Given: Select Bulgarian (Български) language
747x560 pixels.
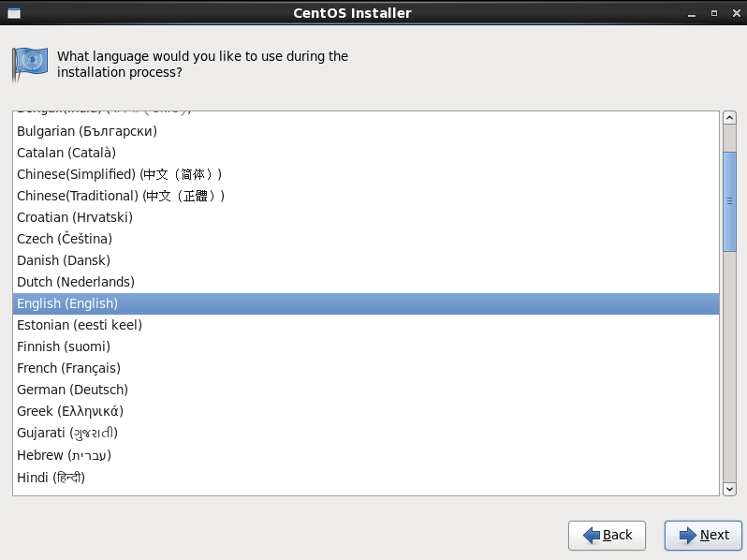Looking at the screenshot, I should (x=366, y=131).
